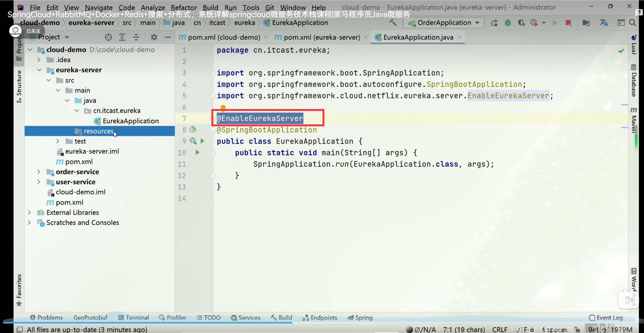Click the Build project hammer icon
This screenshot has width=644, height=333.
tap(393, 23)
